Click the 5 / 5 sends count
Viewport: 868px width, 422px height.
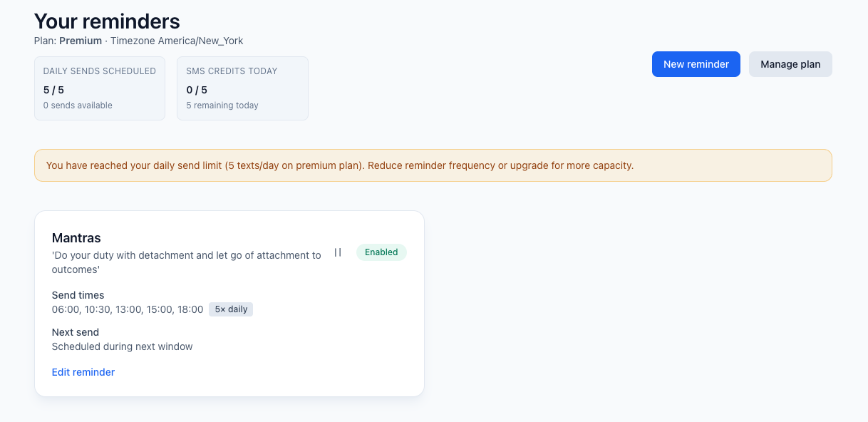(x=53, y=90)
